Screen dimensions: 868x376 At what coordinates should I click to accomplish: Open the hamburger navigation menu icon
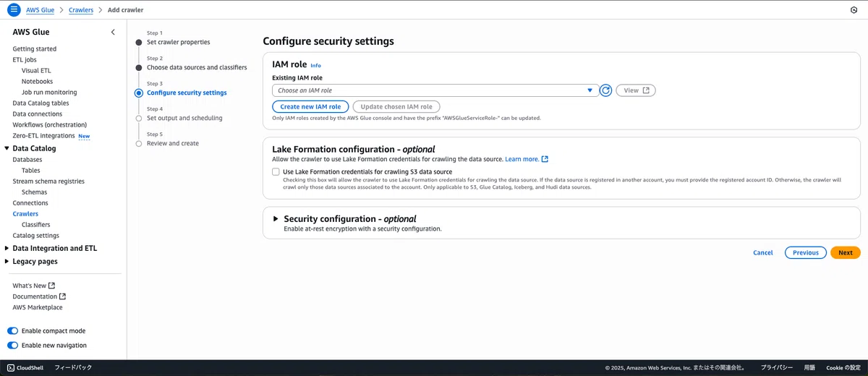(14, 10)
